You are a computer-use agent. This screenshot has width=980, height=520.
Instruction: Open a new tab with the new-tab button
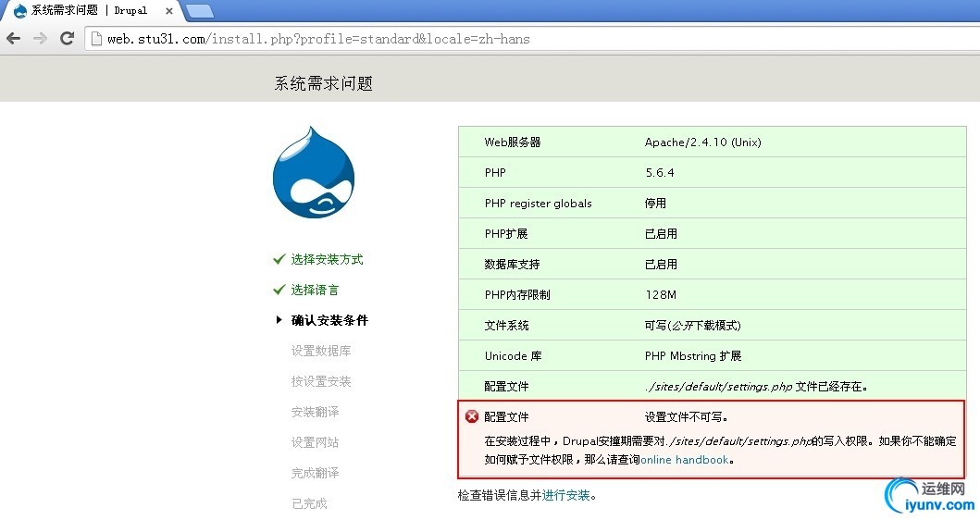199,10
